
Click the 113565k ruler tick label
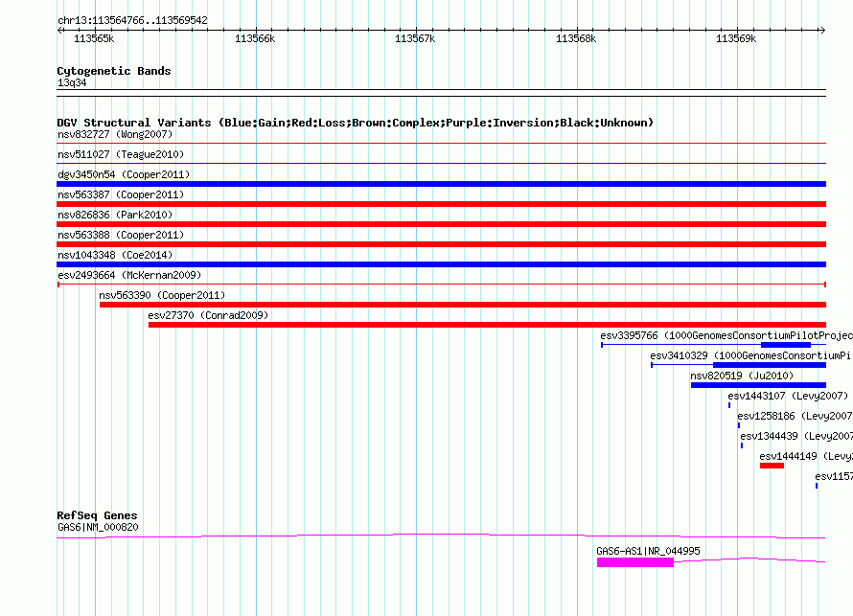94,38
